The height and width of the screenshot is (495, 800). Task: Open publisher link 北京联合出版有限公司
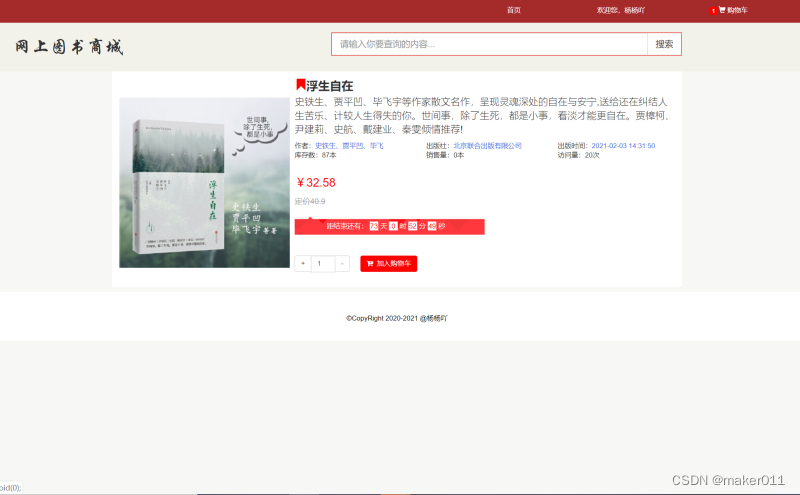tap(488, 146)
